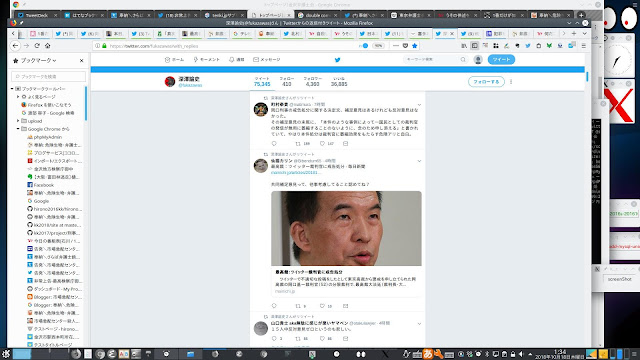Image resolution: width=640 pixels, height=360 pixels.
Task: View the いいね count 36,885
Action: point(339,82)
